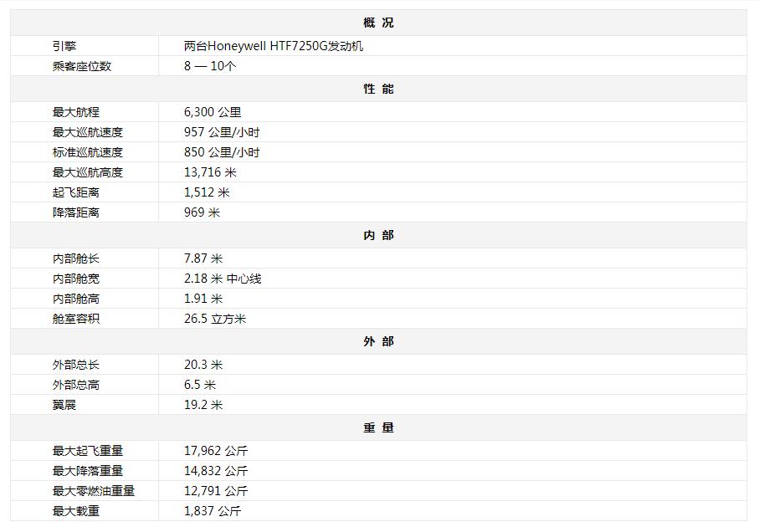Image resolution: width=759 pixels, height=532 pixels.
Task: Click the 17,962 公斤 takeoff weight value
Action: click(x=216, y=451)
